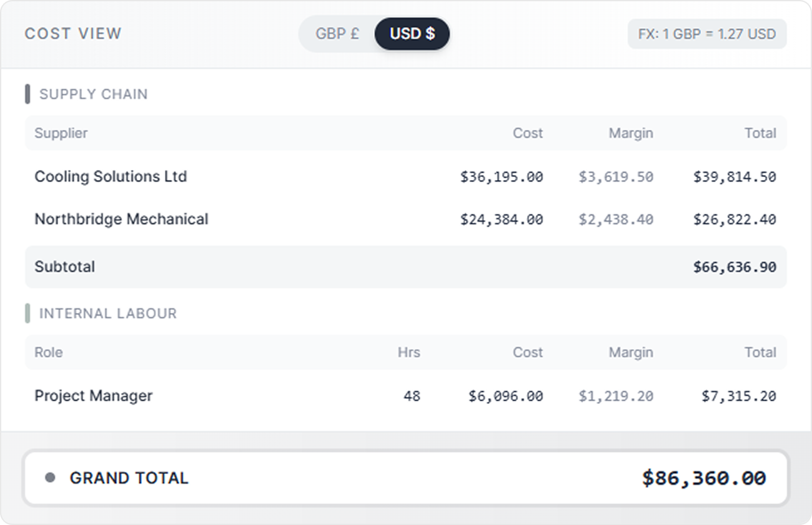Click Cooling Solutions margin $3,619.50
Image resolution: width=812 pixels, height=525 pixels.
click(x=616, y=177)
